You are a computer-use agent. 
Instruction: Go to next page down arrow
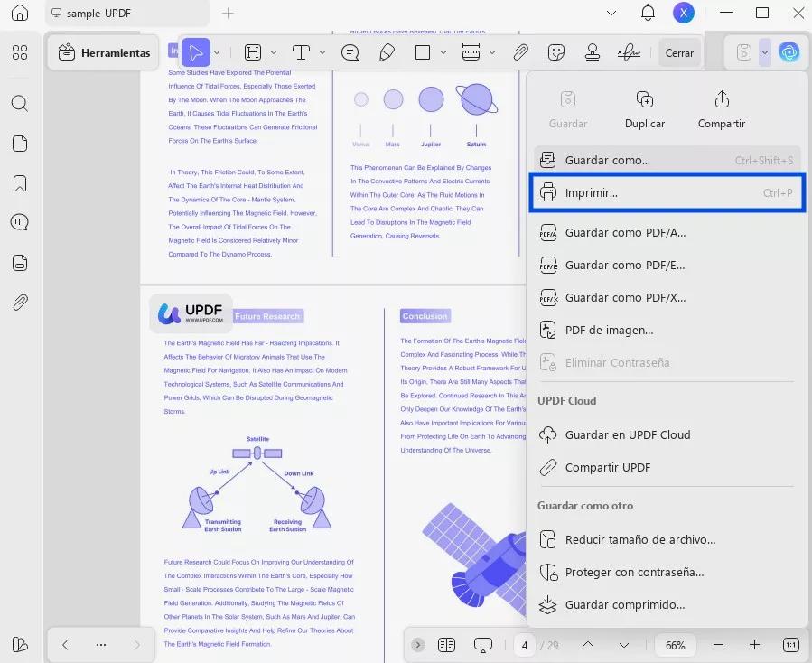tap(624, 646)
